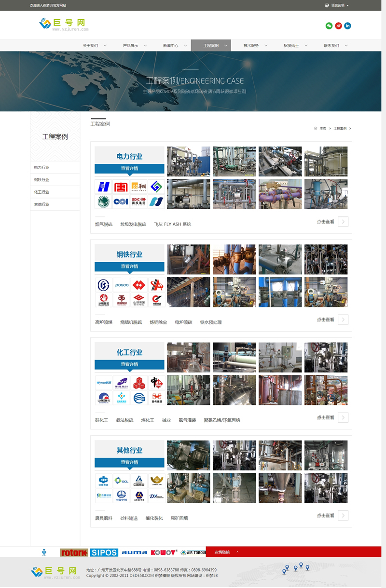Open the red Weibo social icon
Screen dimensions: 386x588
[x=338, y=26]
